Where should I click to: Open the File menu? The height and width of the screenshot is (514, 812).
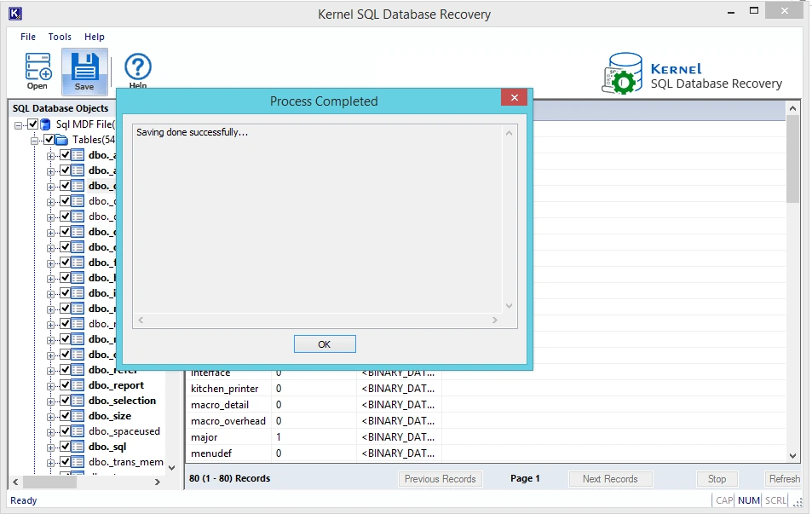tap(28, 37)
